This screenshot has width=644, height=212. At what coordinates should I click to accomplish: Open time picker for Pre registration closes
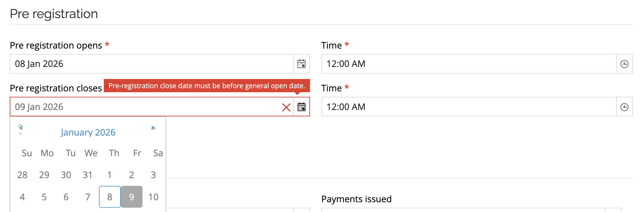[624, 107]
